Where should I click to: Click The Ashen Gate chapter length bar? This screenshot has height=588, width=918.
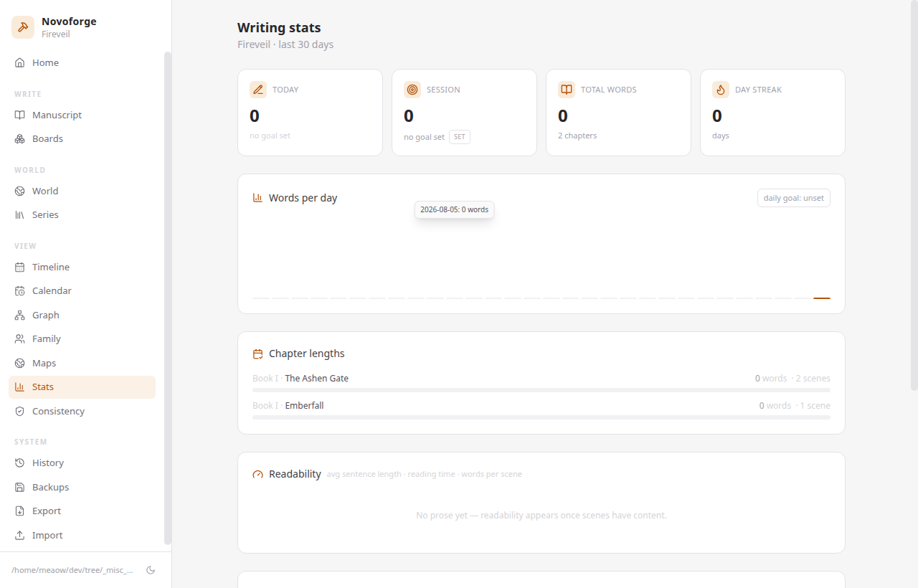pos(541,390)
